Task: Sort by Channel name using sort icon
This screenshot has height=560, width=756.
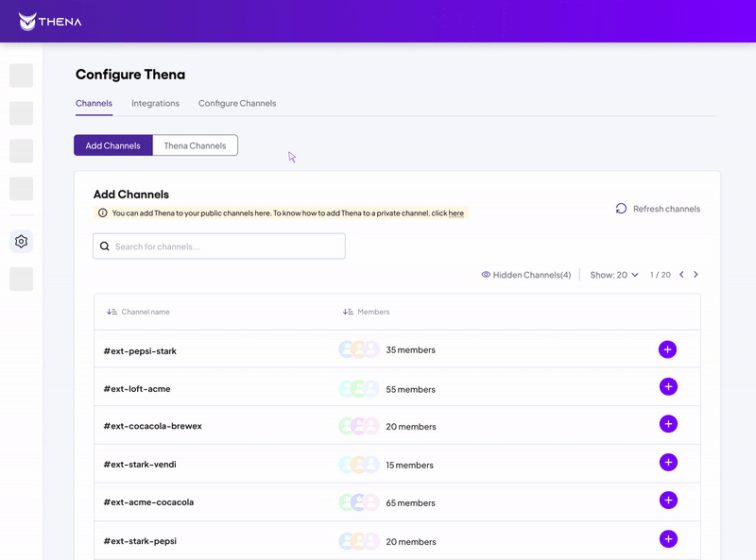Action: click(x=112, y=312)
